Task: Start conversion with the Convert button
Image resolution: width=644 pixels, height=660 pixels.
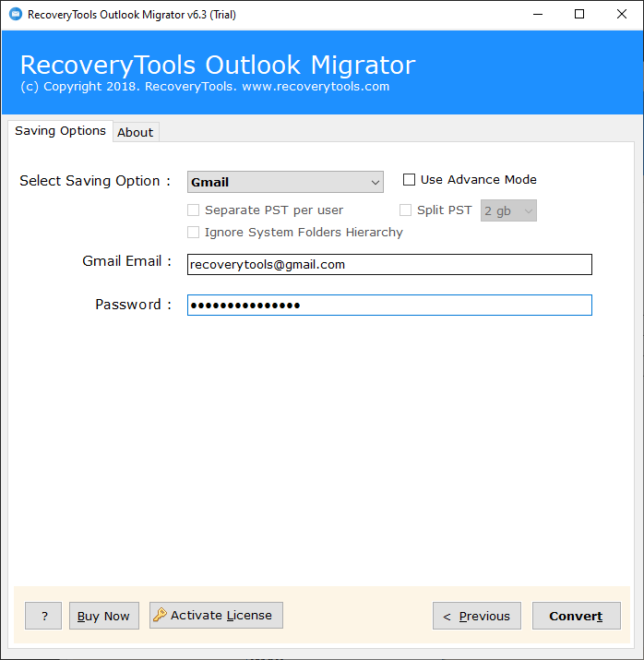Action: tap(577, 616)
